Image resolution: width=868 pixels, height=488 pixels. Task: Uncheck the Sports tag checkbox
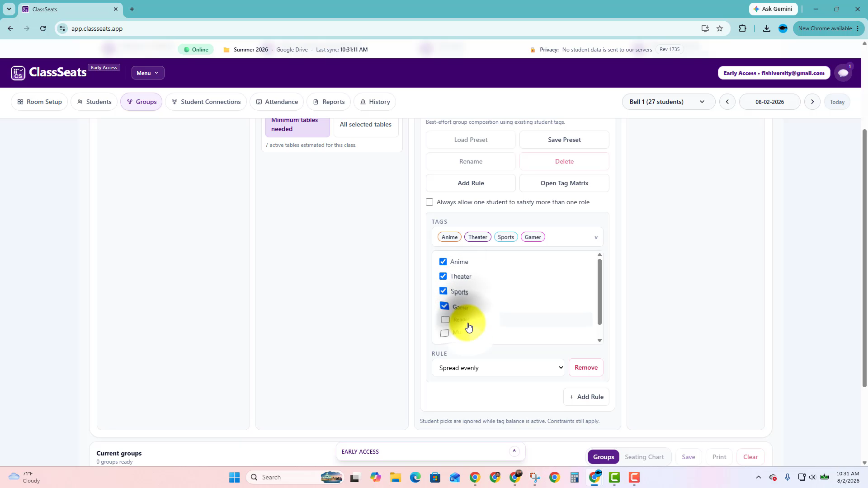click(x=443, y=291)
